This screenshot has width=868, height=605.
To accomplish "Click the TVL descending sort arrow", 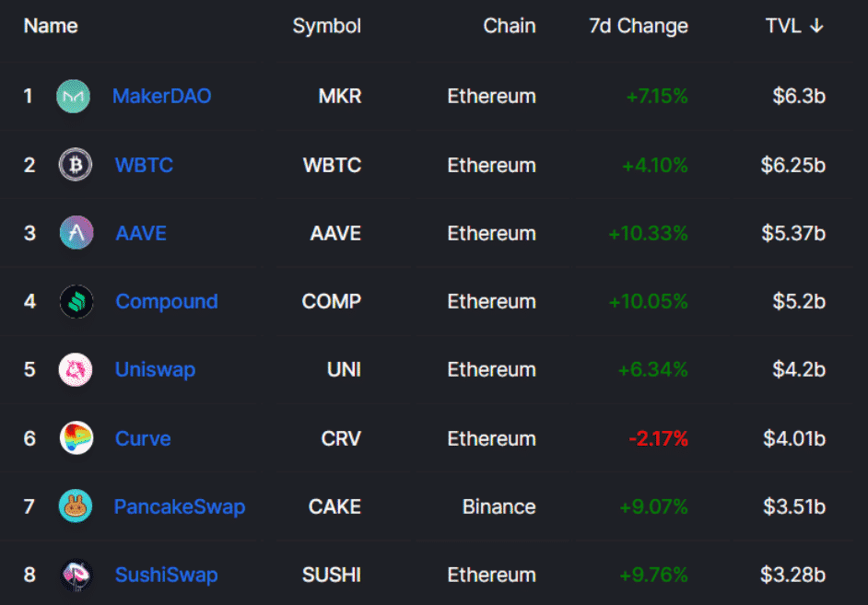I will tap(816, 26).
